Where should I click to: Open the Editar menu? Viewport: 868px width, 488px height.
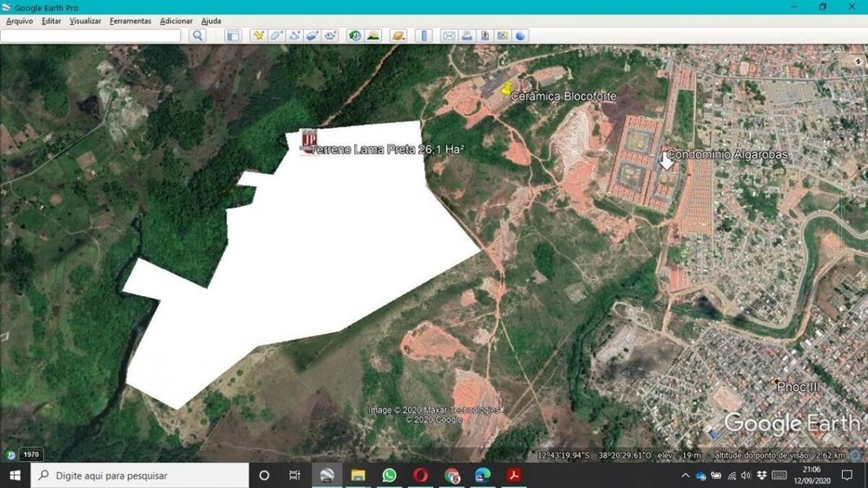tap(51, 21)
